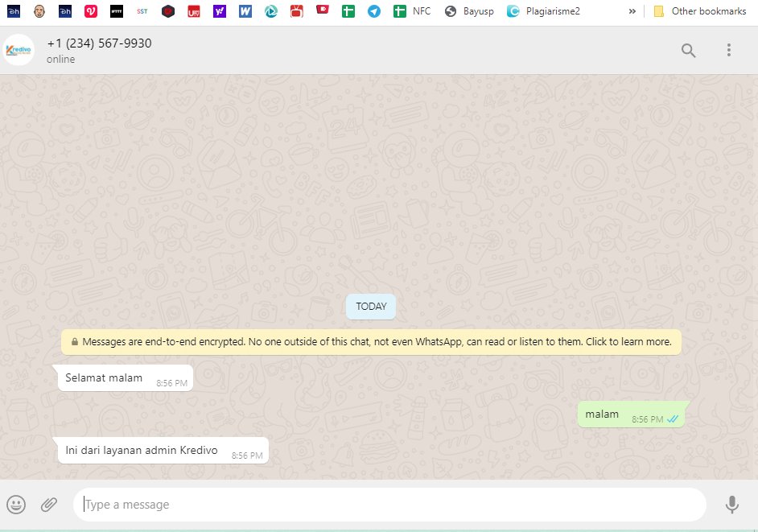Click the online status text
This screenshot has width=758, height=532.
61,59
